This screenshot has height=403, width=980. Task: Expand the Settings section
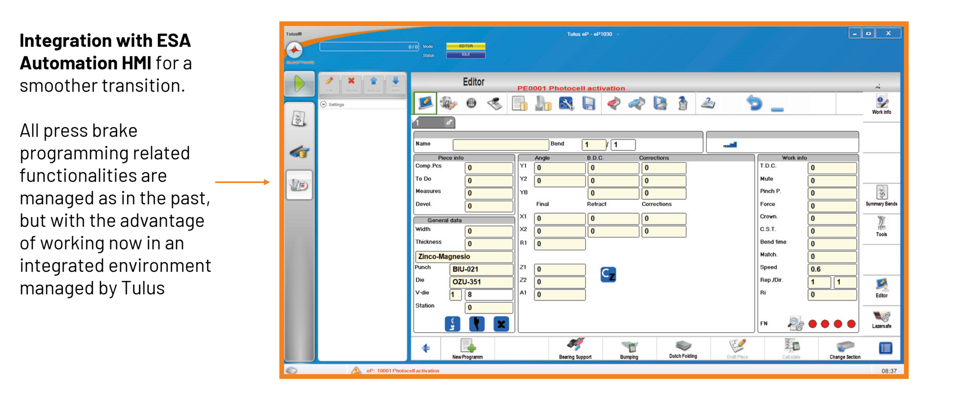pos(324,104)
